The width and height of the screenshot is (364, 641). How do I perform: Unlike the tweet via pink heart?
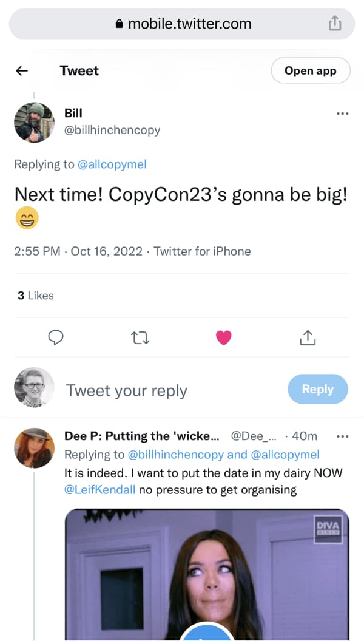coord(223,337)
